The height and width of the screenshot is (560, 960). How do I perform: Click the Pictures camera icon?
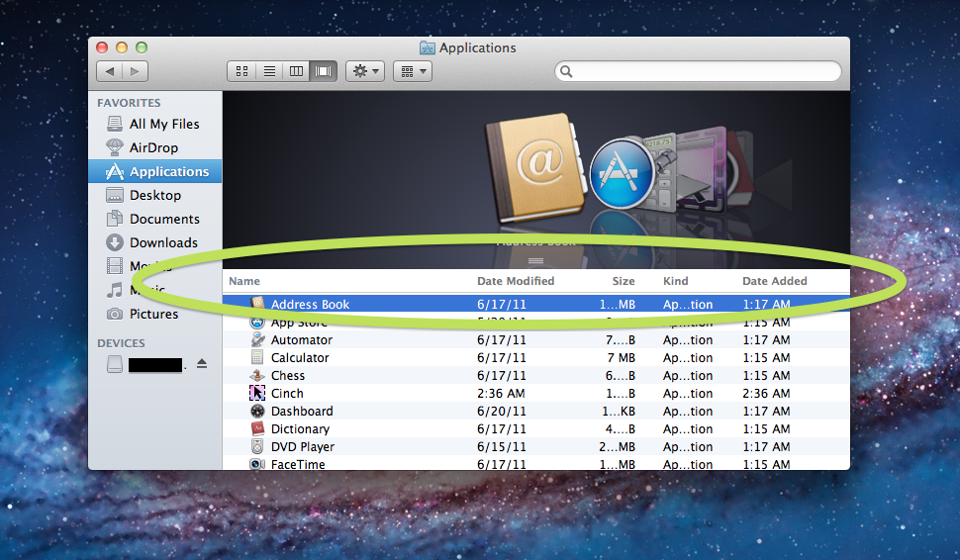pos(115,314)
